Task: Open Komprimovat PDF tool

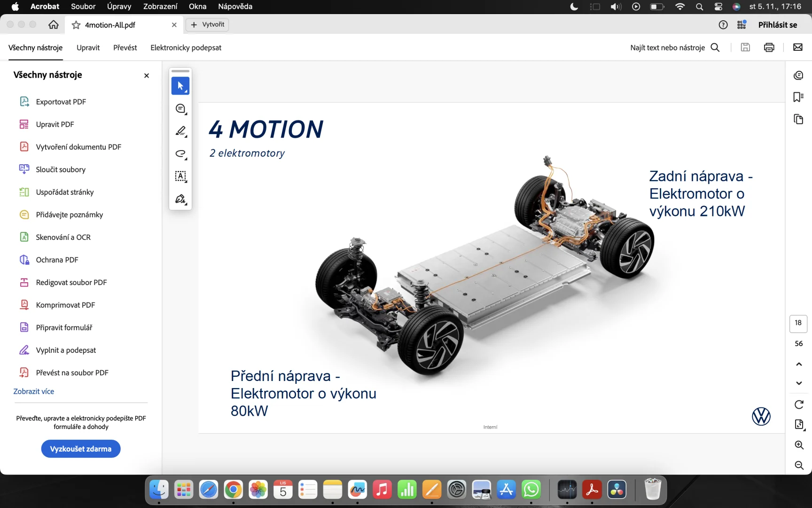Action: click(65, 305)
